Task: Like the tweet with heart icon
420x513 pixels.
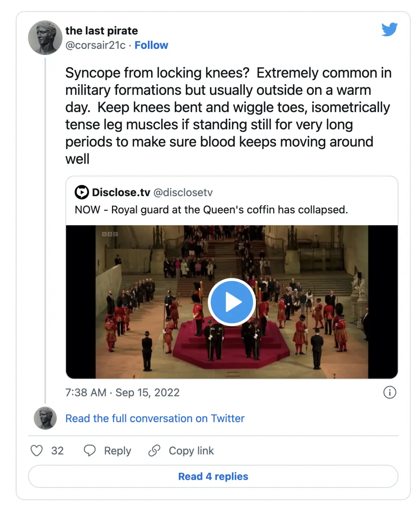Action: [37, 451]
